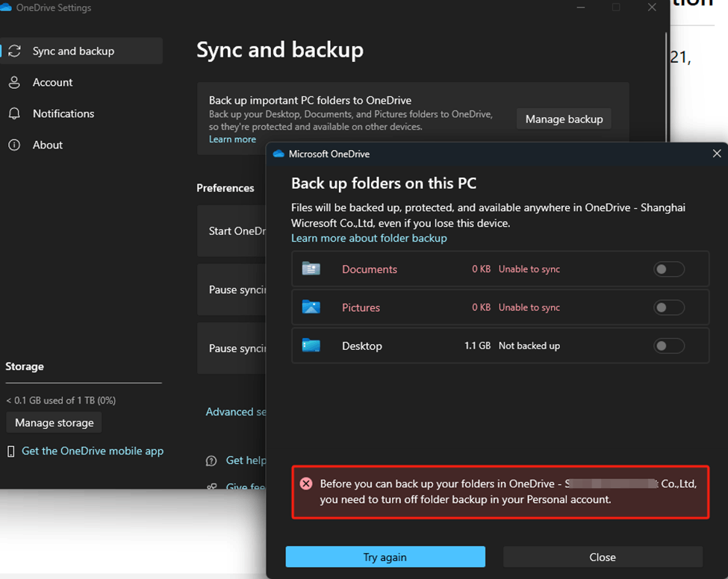
Task: Click the OneDrive cloud icon in dialog title
Action: pos(279,153)
